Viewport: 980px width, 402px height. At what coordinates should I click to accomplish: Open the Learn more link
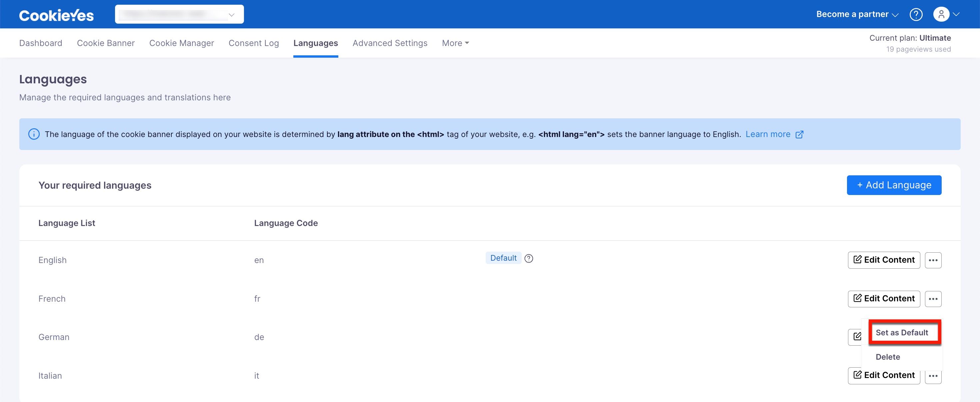point(767,134)
